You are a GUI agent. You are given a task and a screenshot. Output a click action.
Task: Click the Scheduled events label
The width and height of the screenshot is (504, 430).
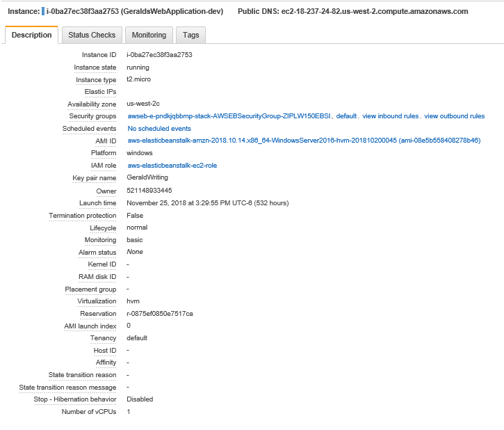coord(89,129)
